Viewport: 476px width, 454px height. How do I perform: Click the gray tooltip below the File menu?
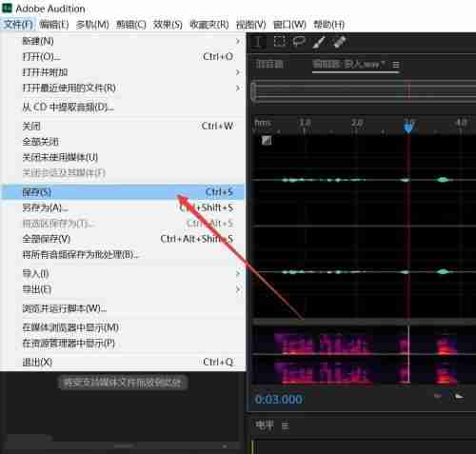pos(123,383)
